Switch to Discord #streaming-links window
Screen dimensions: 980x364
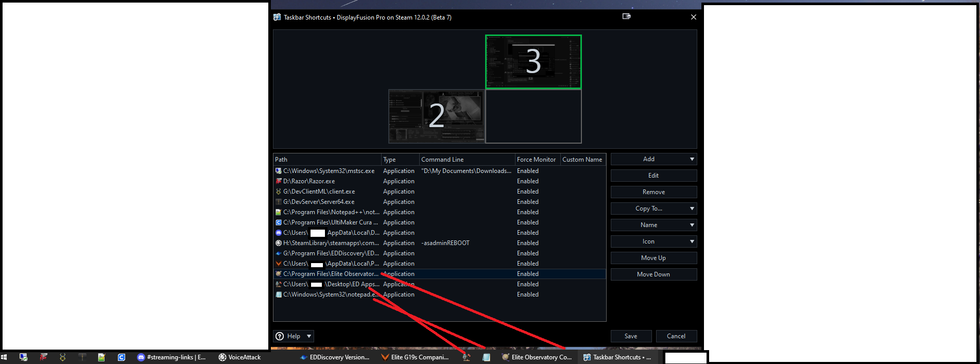[171, 357]
